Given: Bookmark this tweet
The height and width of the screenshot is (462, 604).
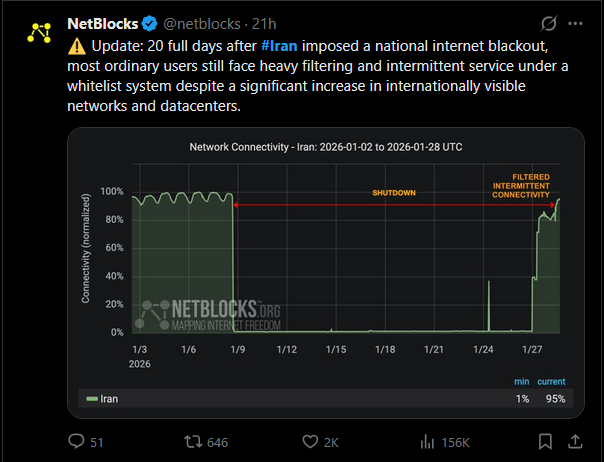Looking at the screenshot, I should tap(545, 441).
